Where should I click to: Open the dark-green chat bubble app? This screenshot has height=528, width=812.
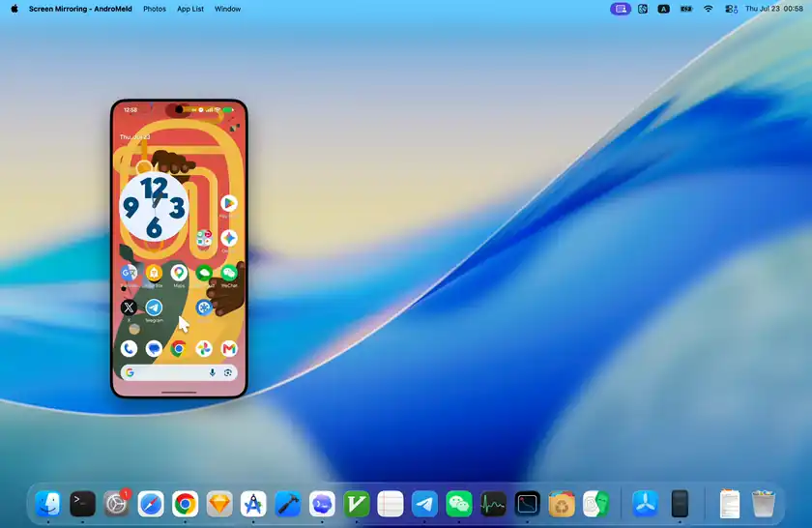(x=204, y=273)
